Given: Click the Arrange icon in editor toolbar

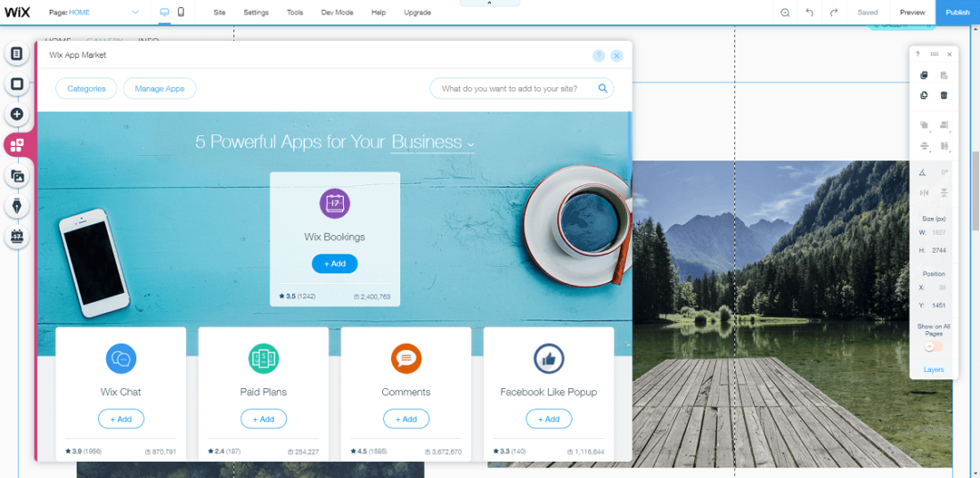Looking at the screenshot, I should [x=925, y=126].
